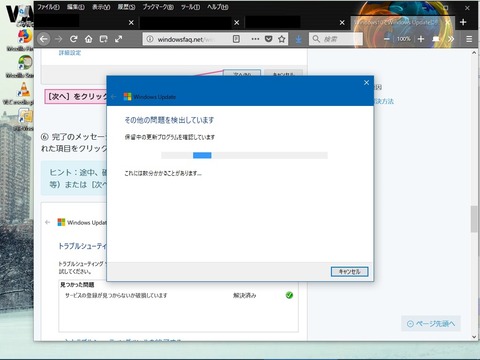This screenshot has height=360, width=480.
Task: Open a new tab with plus
Action: click(463, 22)
